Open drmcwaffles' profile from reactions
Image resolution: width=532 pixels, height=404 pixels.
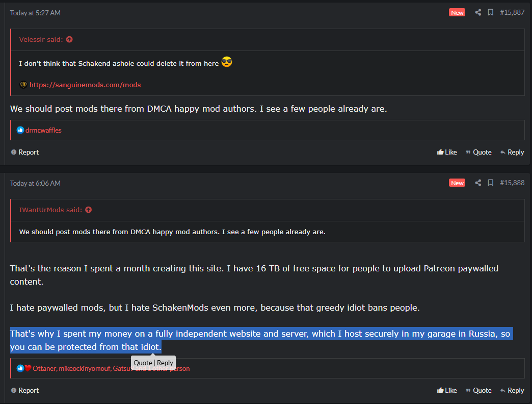(x=43, y=130)
